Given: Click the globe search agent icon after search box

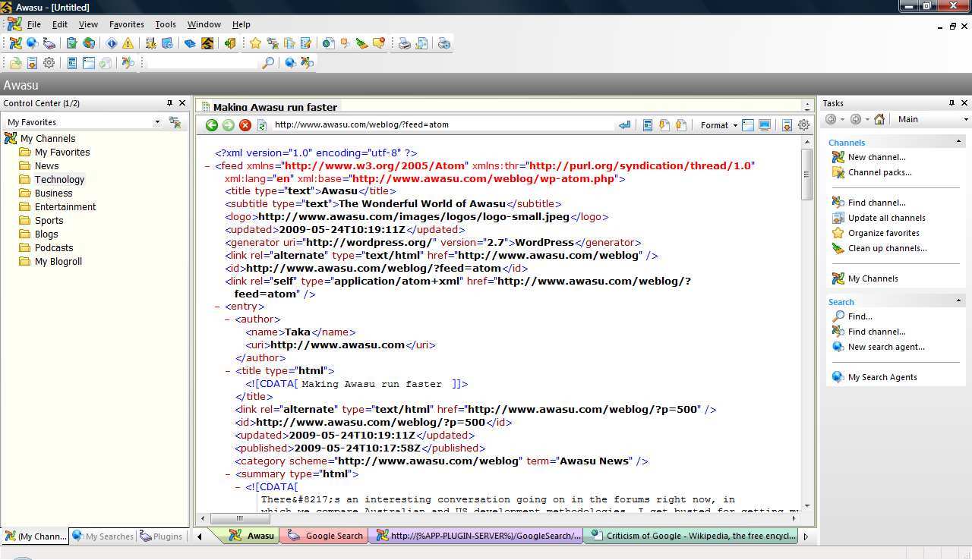Looking at the screenshot, I should 290,63.
